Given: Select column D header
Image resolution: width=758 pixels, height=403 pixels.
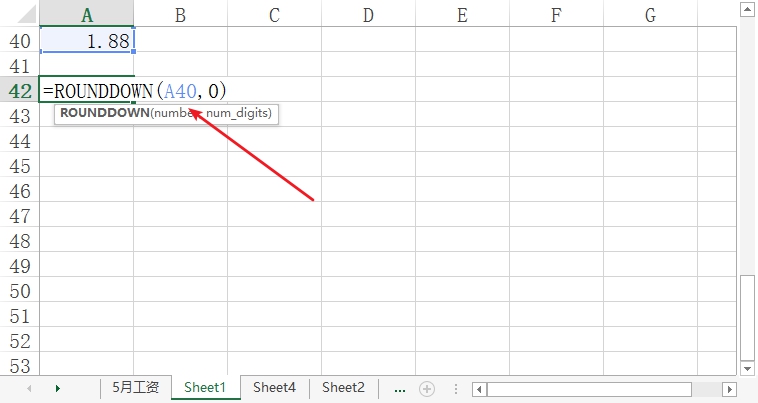Looking at the screenshot, I should (x=368, y=15).
